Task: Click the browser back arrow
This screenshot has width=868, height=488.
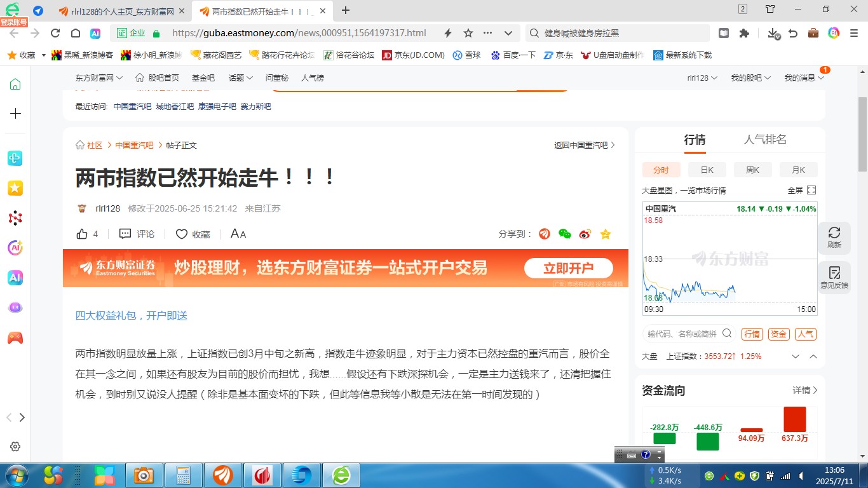Action: point(14,34)
